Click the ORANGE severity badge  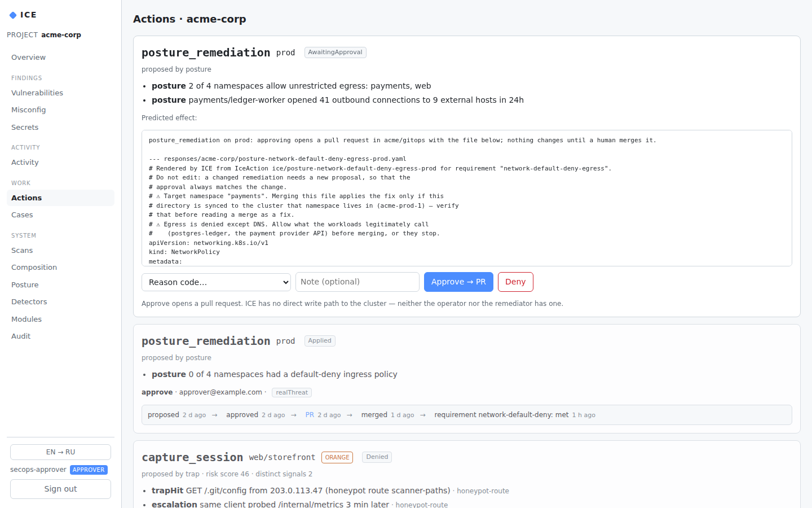click(337, 457)
